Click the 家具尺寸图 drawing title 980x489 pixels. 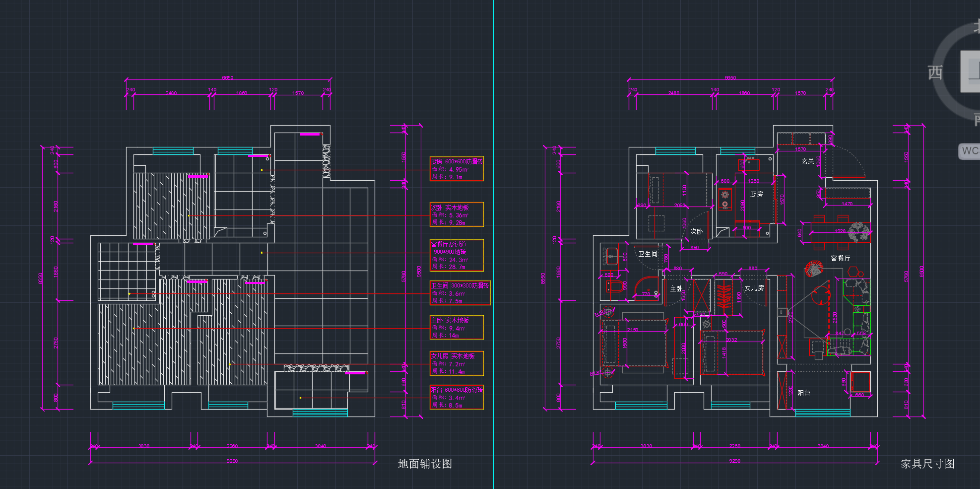(x=927, y=464)
